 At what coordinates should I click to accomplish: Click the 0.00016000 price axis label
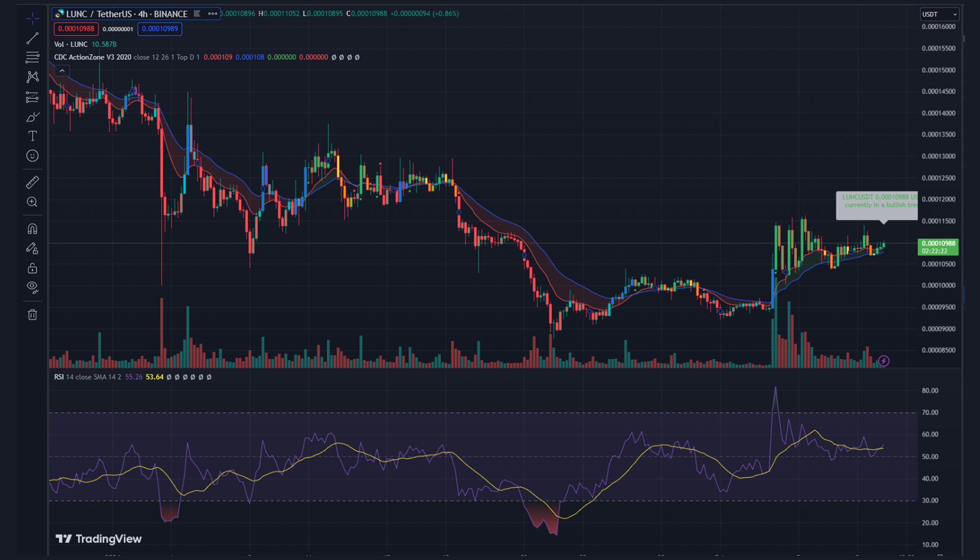pyautogui.click(x=938, y=27)
